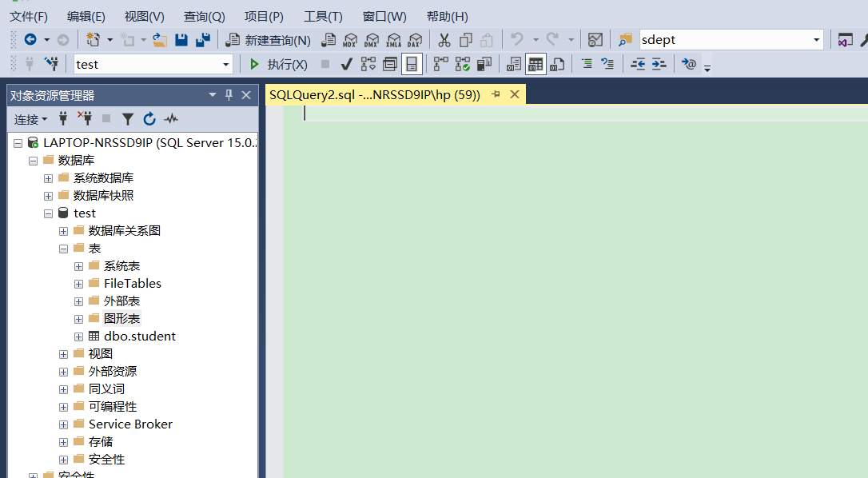Click the DMX query icon
Viewport: 868px width, 478px height.
[x=372, y=40]
